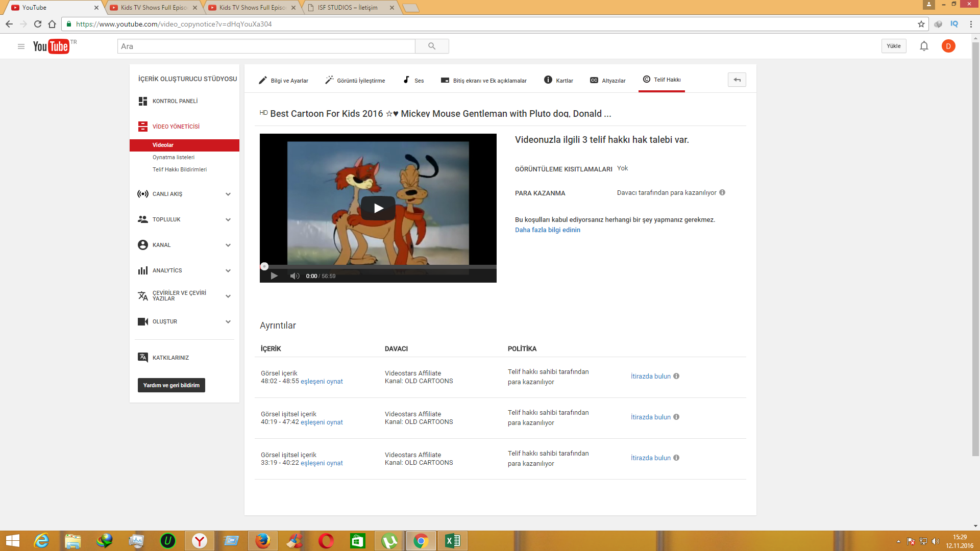The height and width of the screenshot is (551, 980).
Task: Open VİDEO YÖNETİCİSİ in sidebar
Action: (176, 127)
